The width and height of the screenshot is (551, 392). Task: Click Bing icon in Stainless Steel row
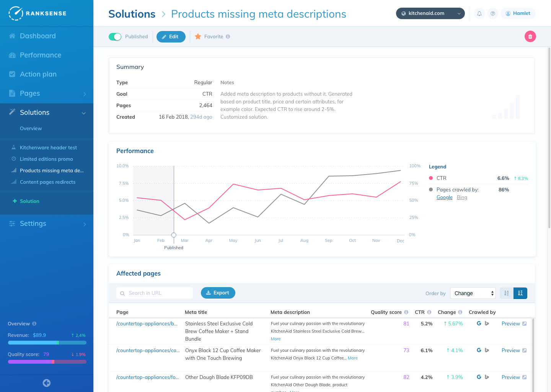click(x=487, y=323)
